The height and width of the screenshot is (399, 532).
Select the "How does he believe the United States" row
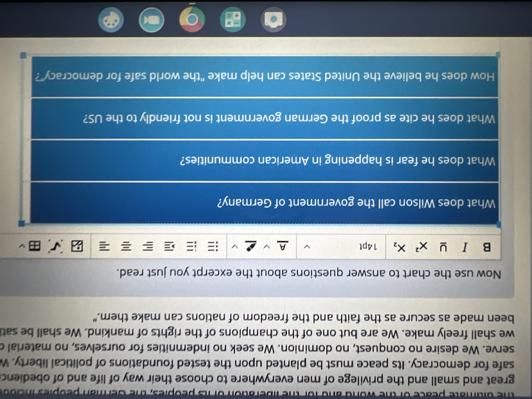click(265, 77)
